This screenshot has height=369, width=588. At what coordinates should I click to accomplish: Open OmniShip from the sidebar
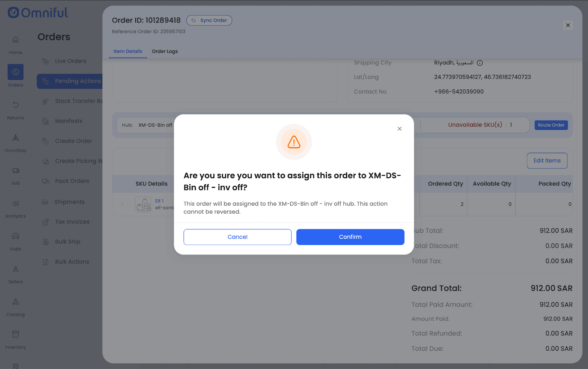point(15,138)
